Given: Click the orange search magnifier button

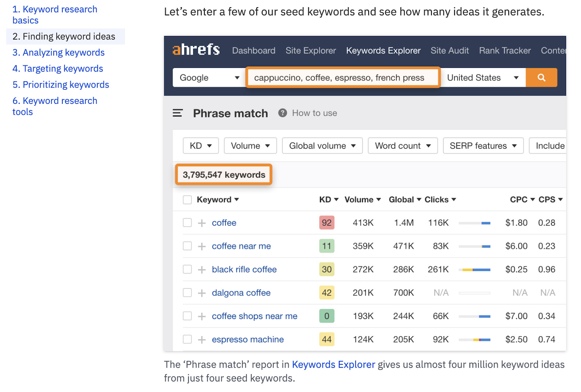Looking at the screenshot, I should click(541, 78).
